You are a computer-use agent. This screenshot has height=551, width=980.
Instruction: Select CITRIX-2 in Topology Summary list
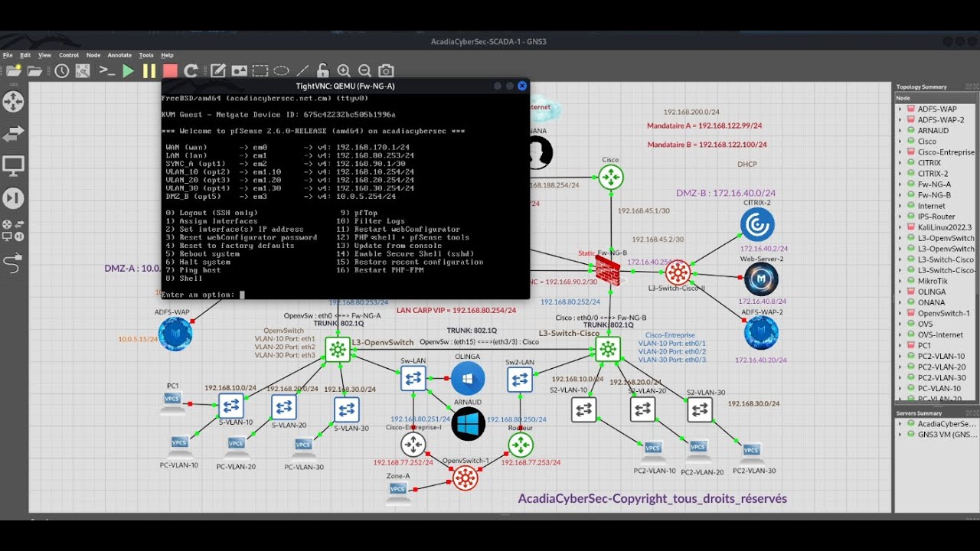click(x=933, y=174)
